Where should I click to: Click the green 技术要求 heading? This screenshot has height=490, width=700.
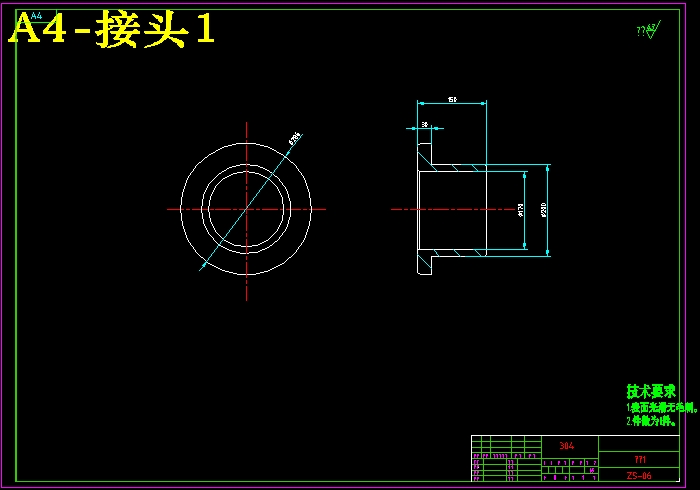tap(651, 391)
